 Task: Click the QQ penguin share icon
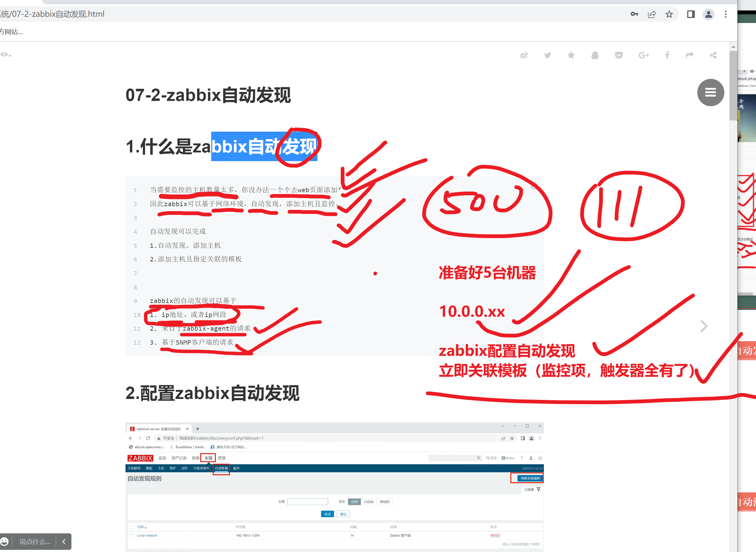595,55
